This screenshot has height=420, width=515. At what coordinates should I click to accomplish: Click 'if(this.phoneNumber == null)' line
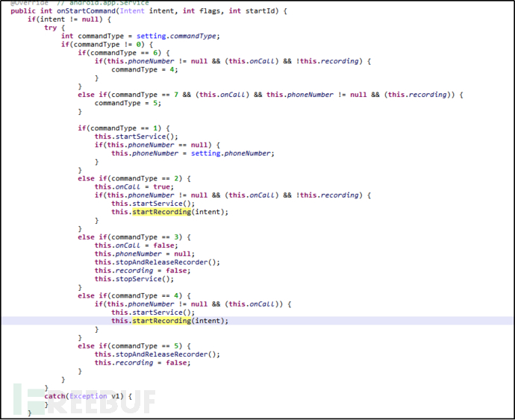(x=157, y=145)
